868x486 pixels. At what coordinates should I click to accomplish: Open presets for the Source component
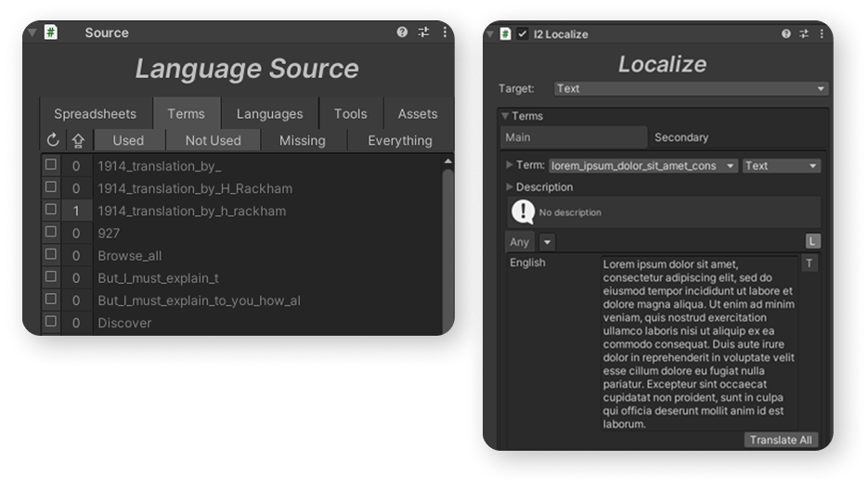pyautogui.click(x=423, y=32)
